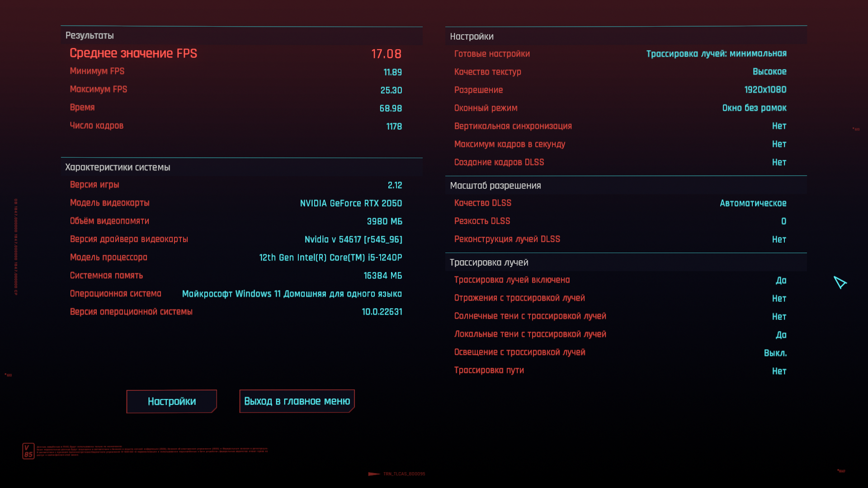Select Трассировка лучей включено value Да
This screenshot has height=488, width=868.
[781, 281]
